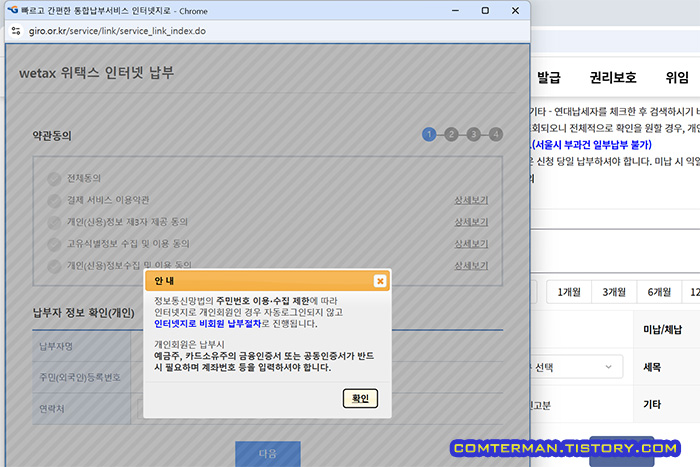The height and width of the screenshot is (467, 700).
Task: Click the 다음 button at the bottom
Action: pos(268,454)
